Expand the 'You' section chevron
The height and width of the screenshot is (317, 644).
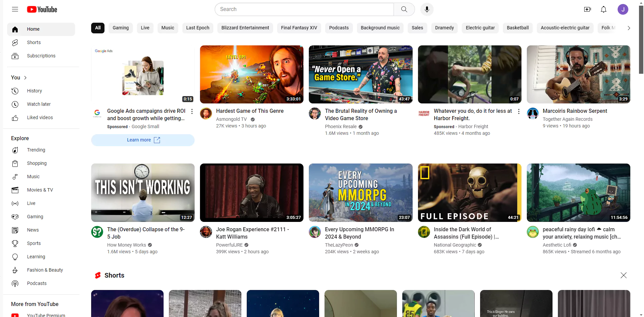pyautogui.click(x=26, y=77)
